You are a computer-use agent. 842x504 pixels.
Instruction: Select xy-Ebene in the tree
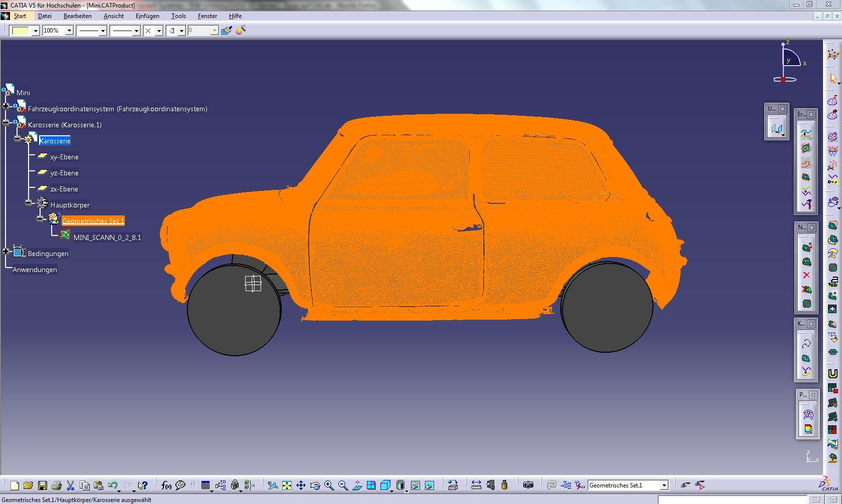[64, 157]
